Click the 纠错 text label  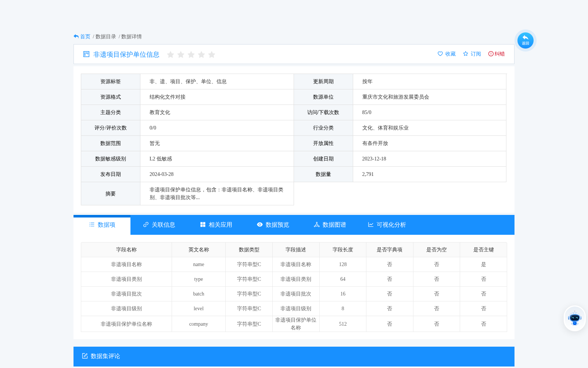pyautogui.click(x=500, y=54)
